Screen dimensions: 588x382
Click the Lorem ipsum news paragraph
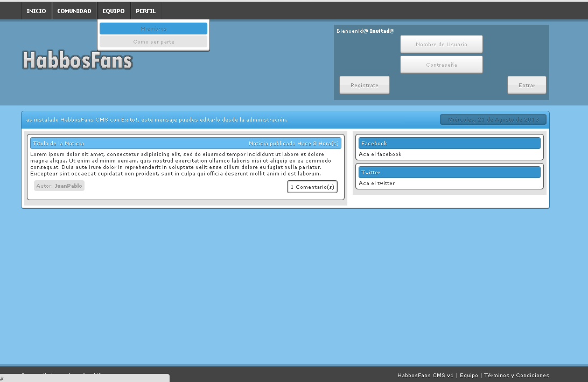click(181, 164)
